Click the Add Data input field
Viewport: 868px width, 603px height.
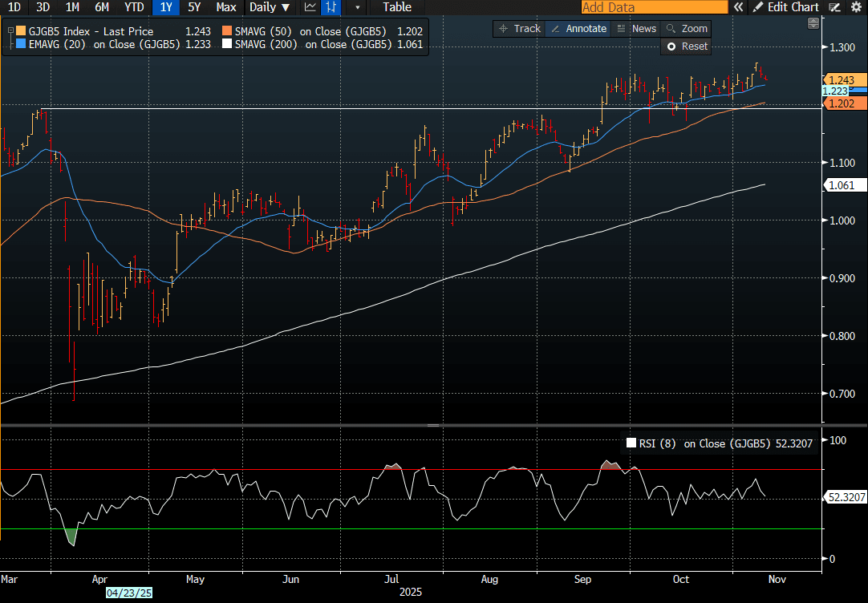[654, 7]
